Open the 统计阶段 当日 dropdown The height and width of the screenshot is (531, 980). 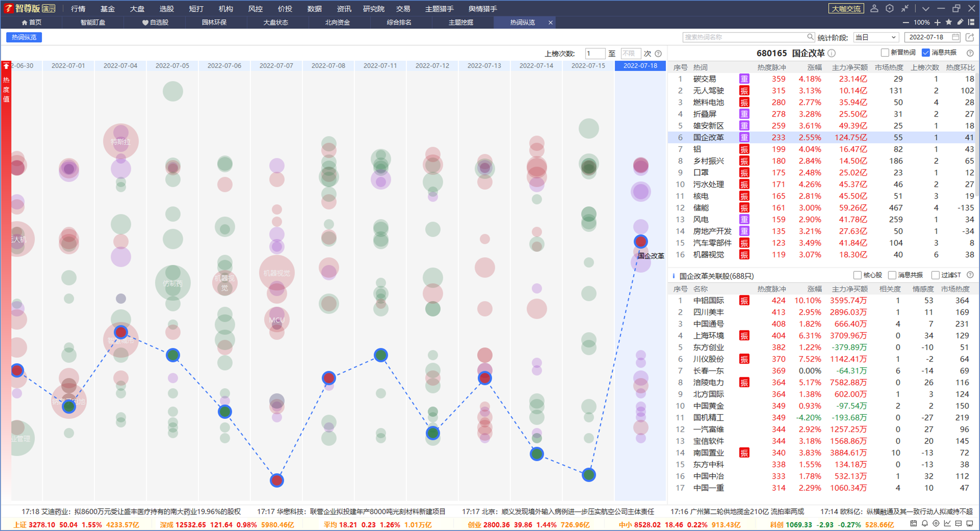[x=876, y=37]
